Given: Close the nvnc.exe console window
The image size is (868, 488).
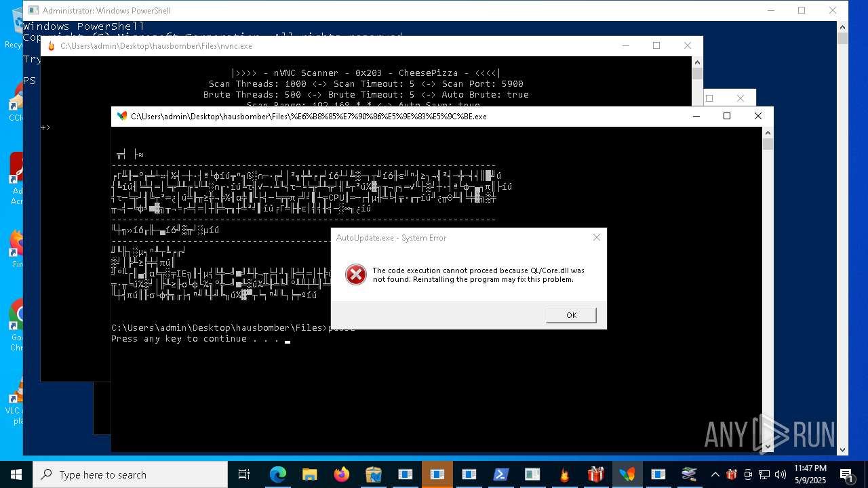Looking at the screenshot, I should (x=688, y=45).
